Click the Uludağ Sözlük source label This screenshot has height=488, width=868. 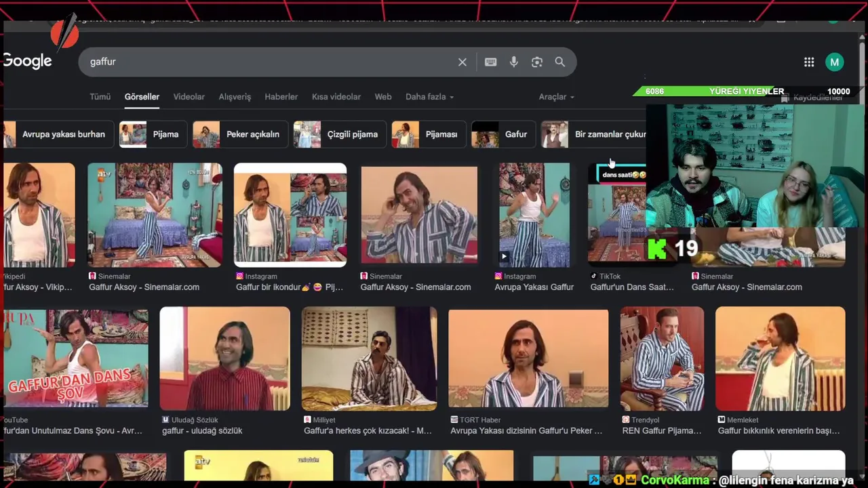tap(190, 420)
